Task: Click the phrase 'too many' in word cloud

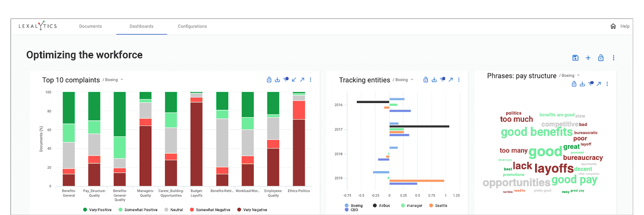Action: 514,150
